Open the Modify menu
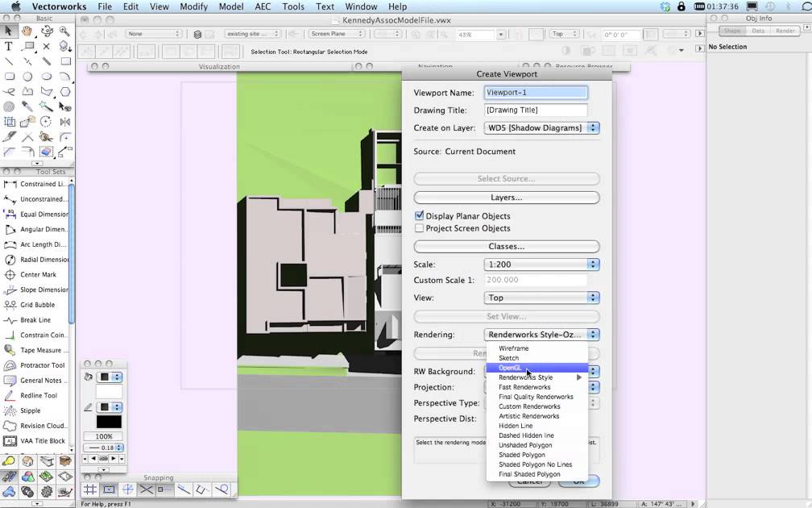Screen dimensions: 812x508 [193, 6]
